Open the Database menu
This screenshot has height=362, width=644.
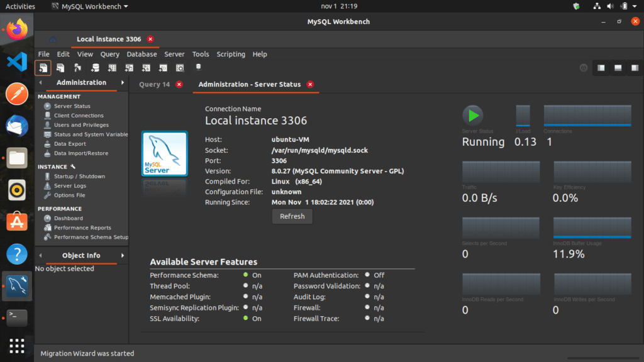[x=142, y=54]
